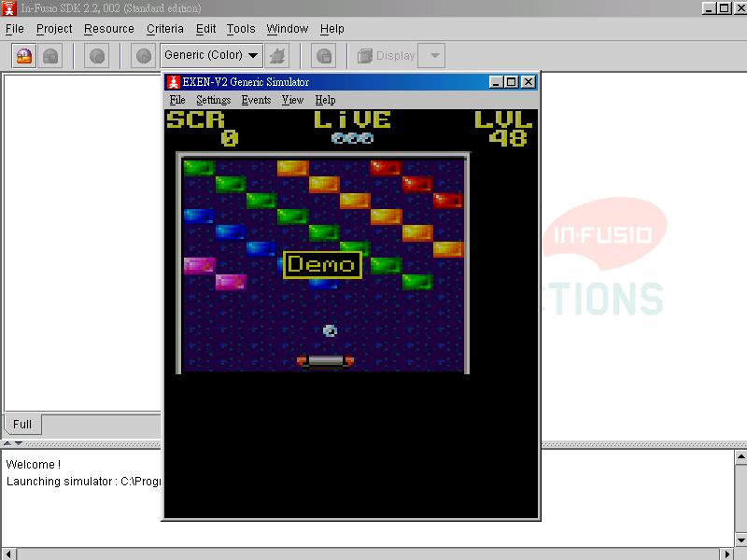Viewport: 747px width, 560px height.
Task: Open the Project menu
Action: [54, 29]
